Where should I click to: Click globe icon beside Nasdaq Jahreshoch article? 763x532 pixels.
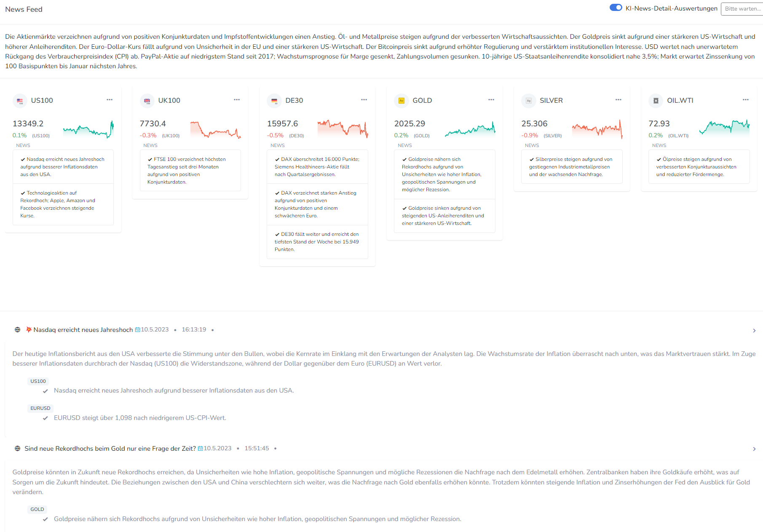pyautogui.click(x=18, y=330)
